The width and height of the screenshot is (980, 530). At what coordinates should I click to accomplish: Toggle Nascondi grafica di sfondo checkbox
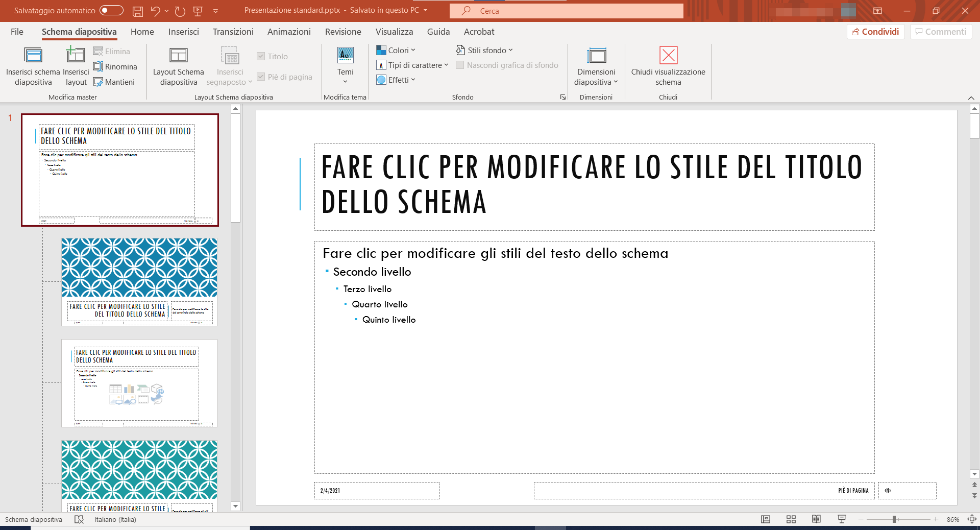point(460,65)
